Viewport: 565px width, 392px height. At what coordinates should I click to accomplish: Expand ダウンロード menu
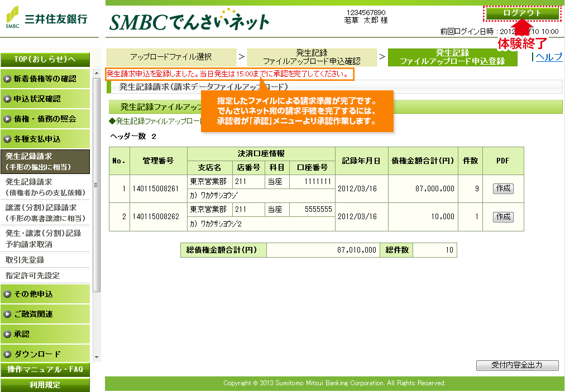point(45,354)
